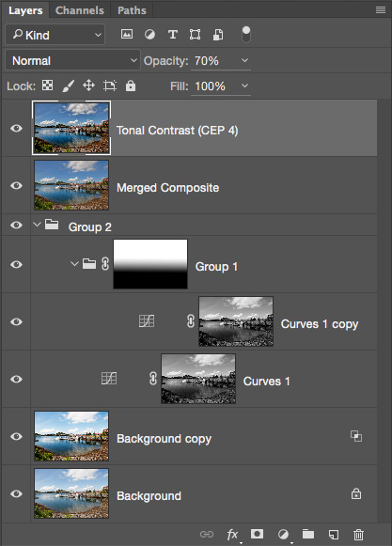Filter for adjustment layers icon

click(149, 35)
